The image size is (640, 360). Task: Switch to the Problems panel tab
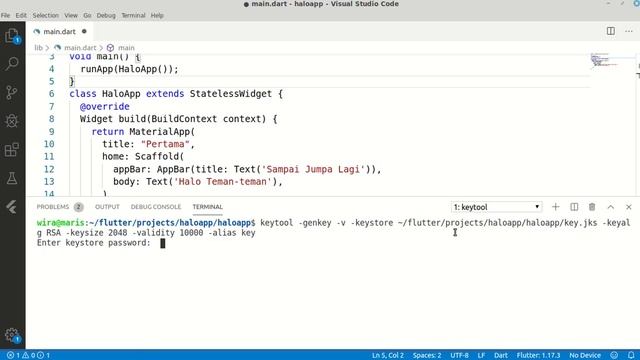click(x=53, y=207)
